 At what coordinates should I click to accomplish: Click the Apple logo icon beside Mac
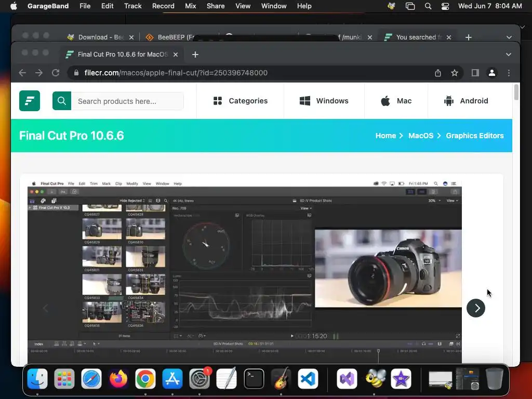point(385,101)
